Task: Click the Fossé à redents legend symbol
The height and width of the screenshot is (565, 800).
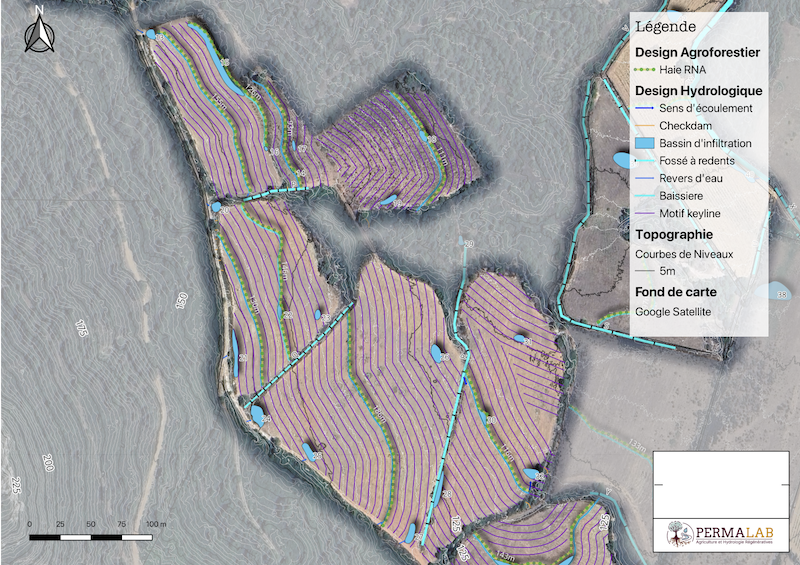Action: pos(645,161)
